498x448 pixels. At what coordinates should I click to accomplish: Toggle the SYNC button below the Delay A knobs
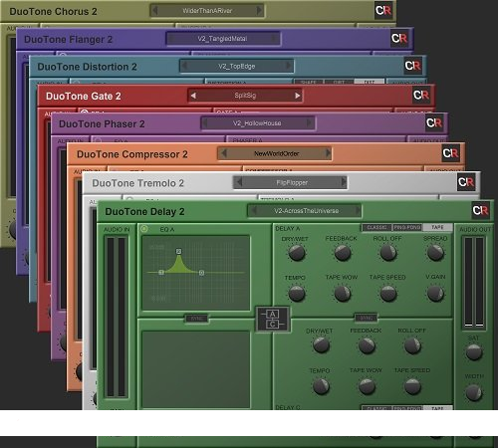[367, 318]
